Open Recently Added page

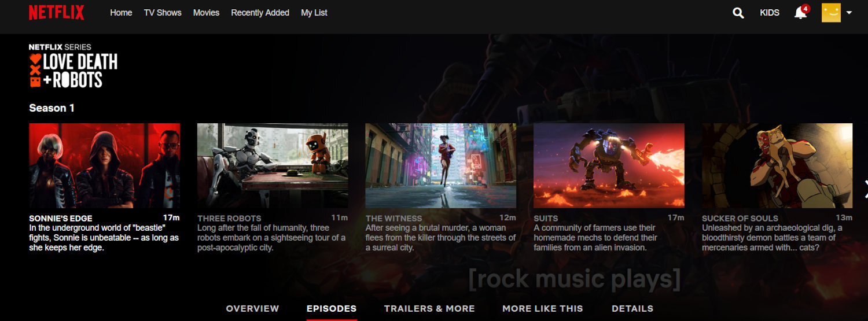point(260,13)
